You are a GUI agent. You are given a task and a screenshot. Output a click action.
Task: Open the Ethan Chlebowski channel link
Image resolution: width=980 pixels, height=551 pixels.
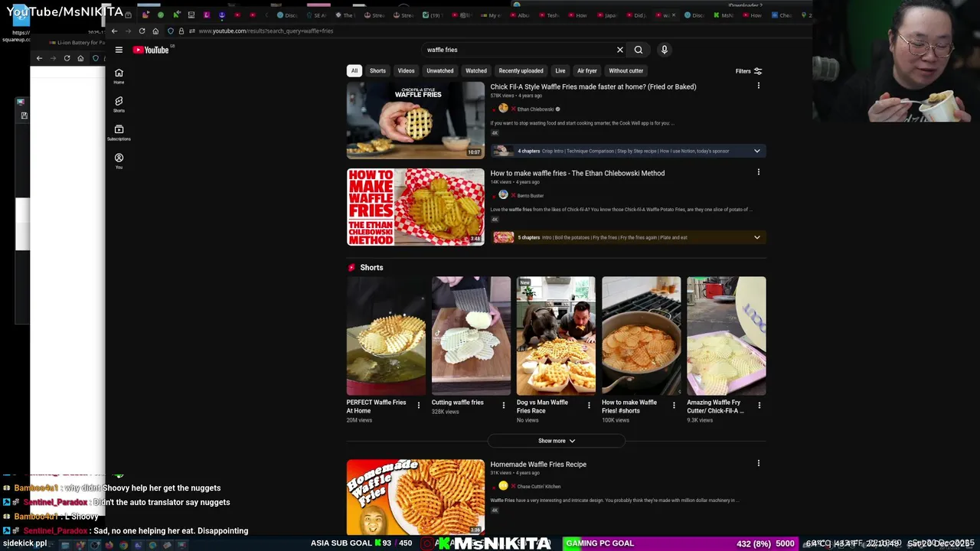click(535, 109)
